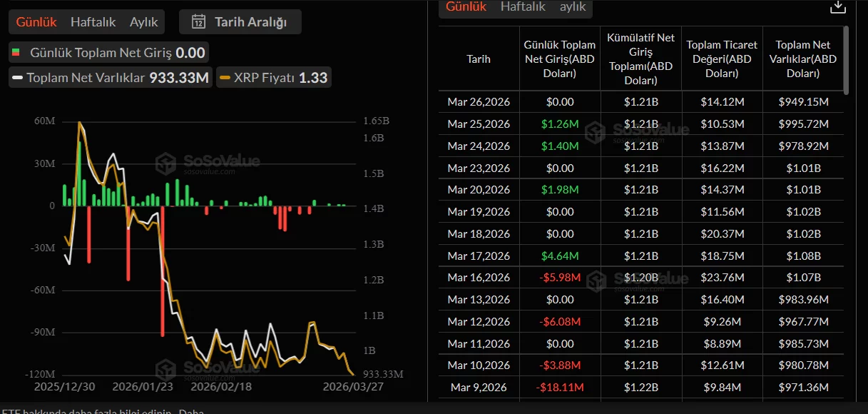The height and width of the screenshot is (414, 868).
Task: Open the Tarih Aralığı date range picker
Action: tap(240, 22)
